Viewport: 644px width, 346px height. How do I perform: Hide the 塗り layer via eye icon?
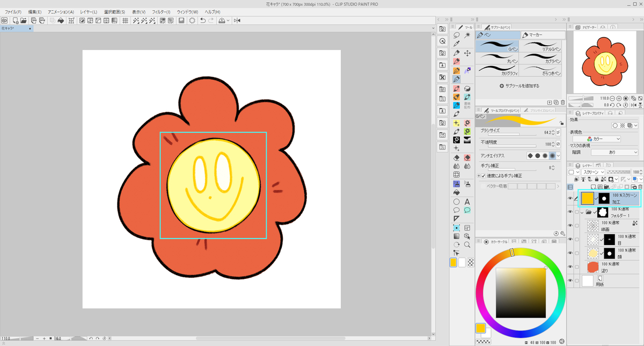570,266
